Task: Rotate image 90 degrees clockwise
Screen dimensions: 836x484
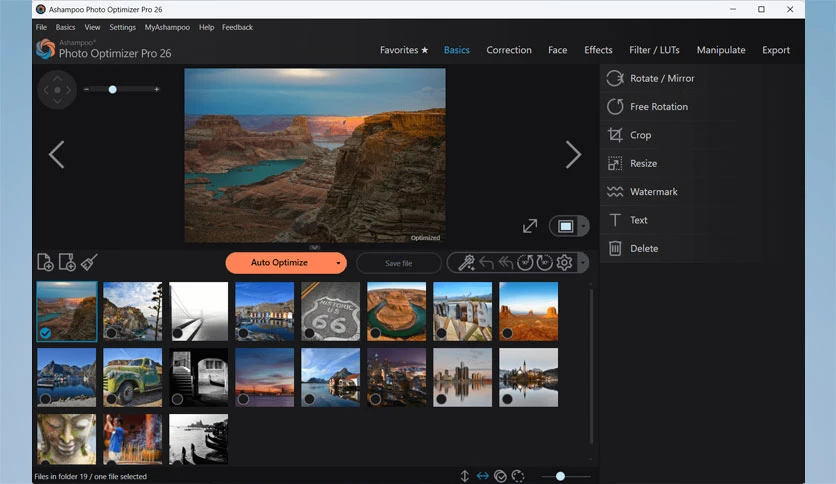Action: point(544,262)
